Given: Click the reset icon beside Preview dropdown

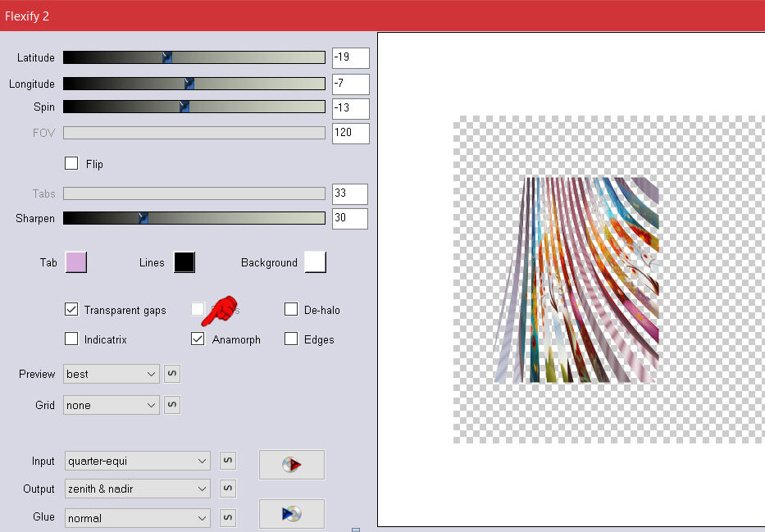Looking at the screenshot, I should [x=172, y=374].
